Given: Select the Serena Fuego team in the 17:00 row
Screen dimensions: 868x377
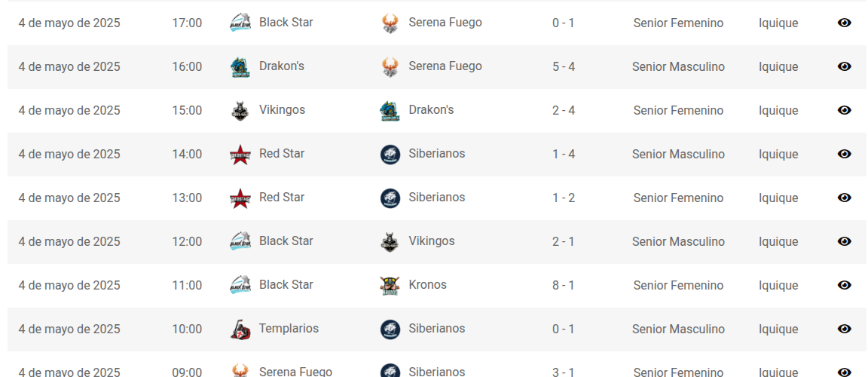Looking at the screenshot, I should 445,22.
